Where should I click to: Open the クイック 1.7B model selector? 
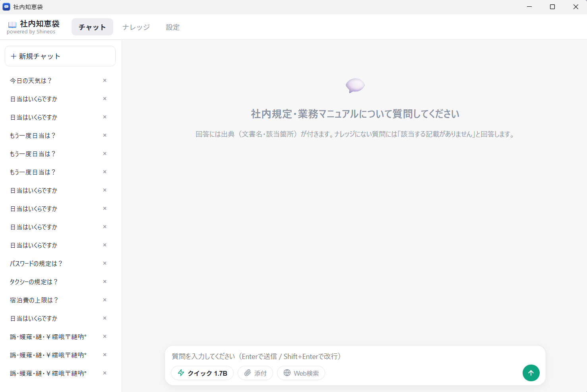click(202, 373)
